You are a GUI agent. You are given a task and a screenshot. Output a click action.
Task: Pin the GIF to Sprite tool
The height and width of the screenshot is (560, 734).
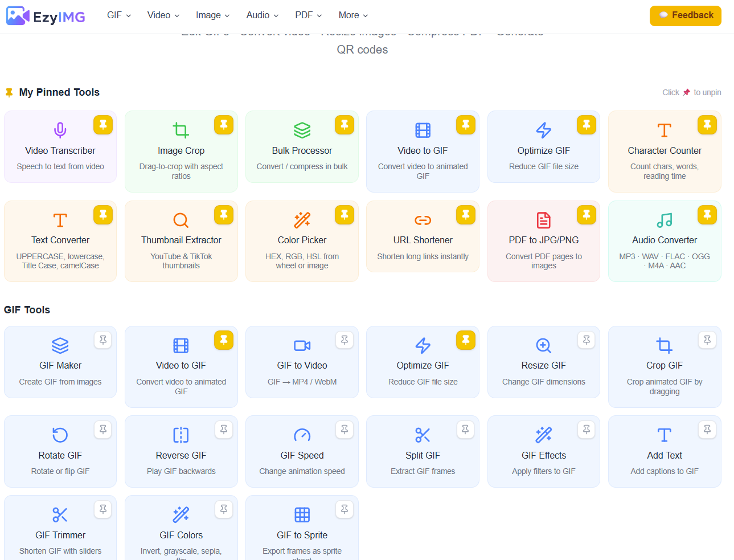(x=345, y=509)
